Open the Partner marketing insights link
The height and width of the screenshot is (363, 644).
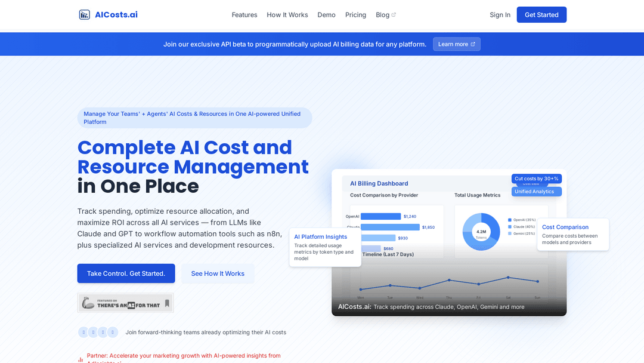pyautogui.click(x=184, y=358)
